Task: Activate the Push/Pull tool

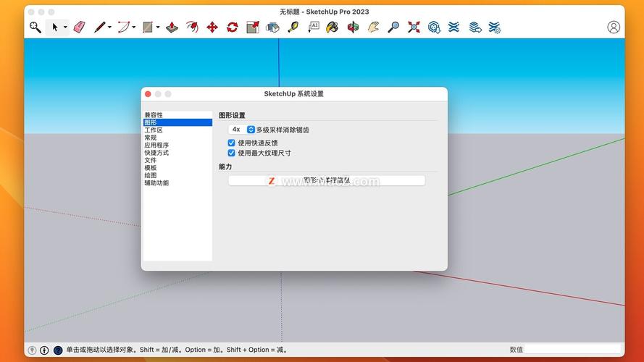Action: [x=172, y=28]
